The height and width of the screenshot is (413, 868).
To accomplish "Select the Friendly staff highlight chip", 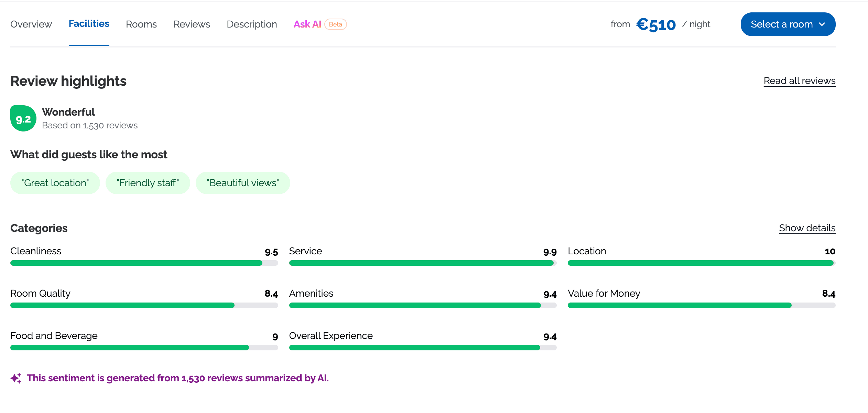I will point(148,183).
